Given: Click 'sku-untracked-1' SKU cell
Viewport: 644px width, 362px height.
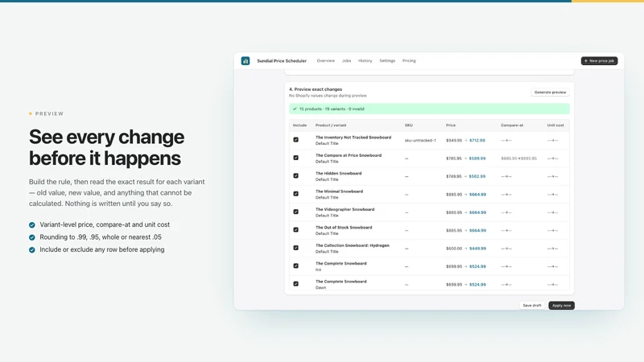Looking at the screenshot, I should (420, 140).
